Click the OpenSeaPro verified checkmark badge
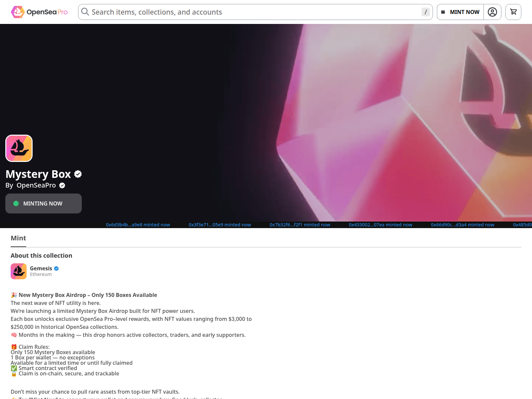This screenshot has height=399, width=532. [62, 186]
